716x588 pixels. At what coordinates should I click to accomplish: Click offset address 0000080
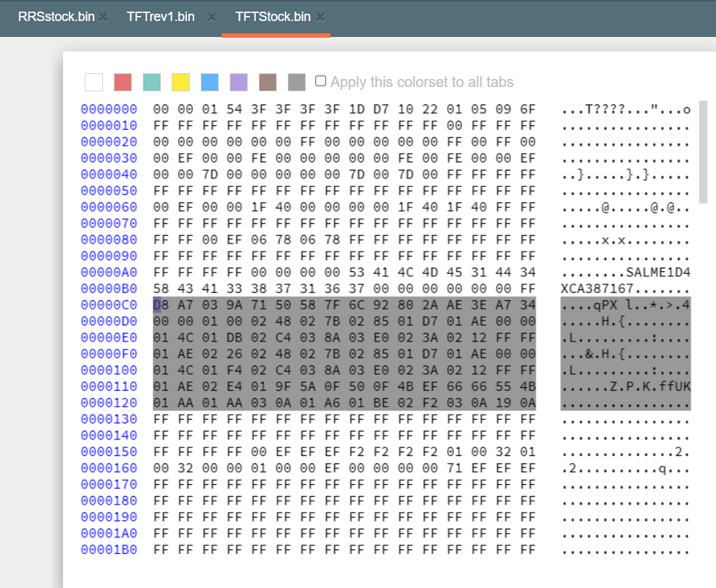click(x=109, y=240)
